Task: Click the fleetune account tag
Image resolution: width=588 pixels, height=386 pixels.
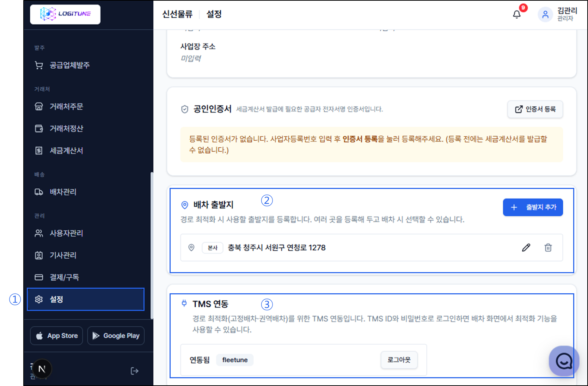Action: (x=235, y=360)
